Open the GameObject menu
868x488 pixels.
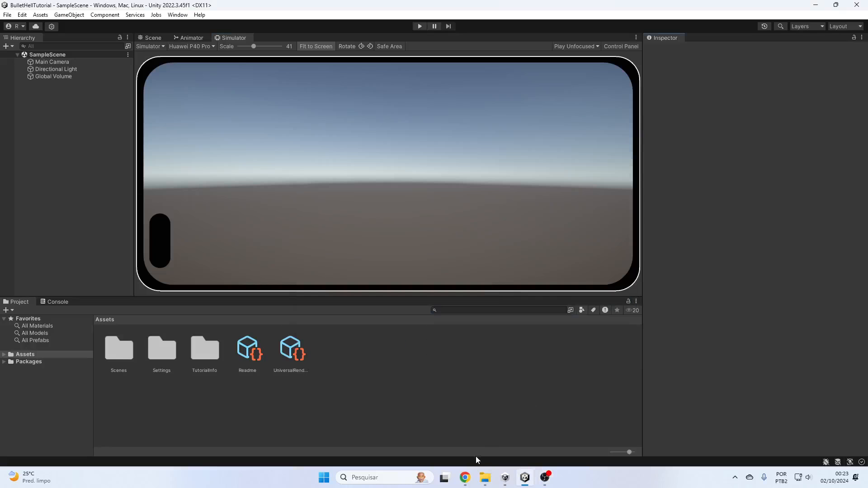pos(69,15)
